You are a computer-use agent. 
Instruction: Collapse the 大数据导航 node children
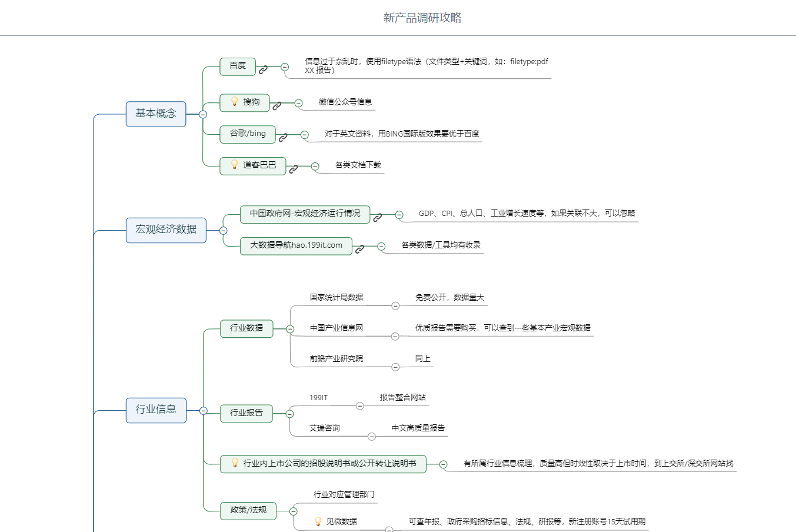pos(381,247)
